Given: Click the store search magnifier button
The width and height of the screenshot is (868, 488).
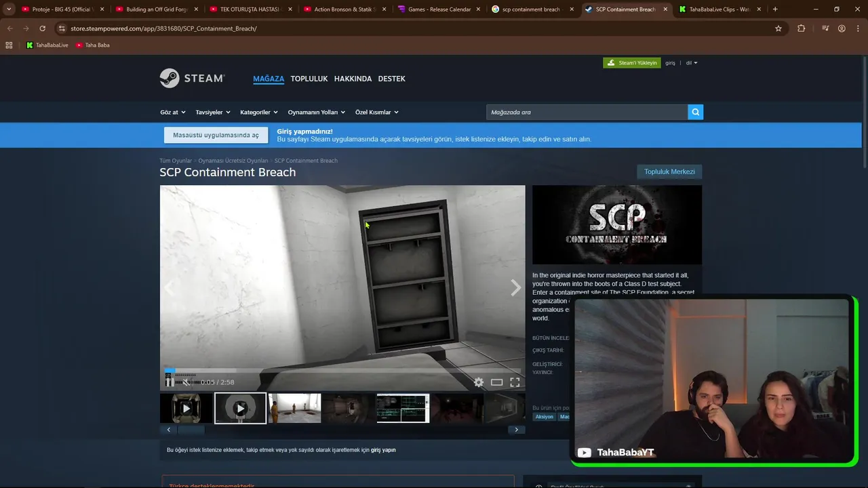Looking at the screenshot, I should click(695, 112).
